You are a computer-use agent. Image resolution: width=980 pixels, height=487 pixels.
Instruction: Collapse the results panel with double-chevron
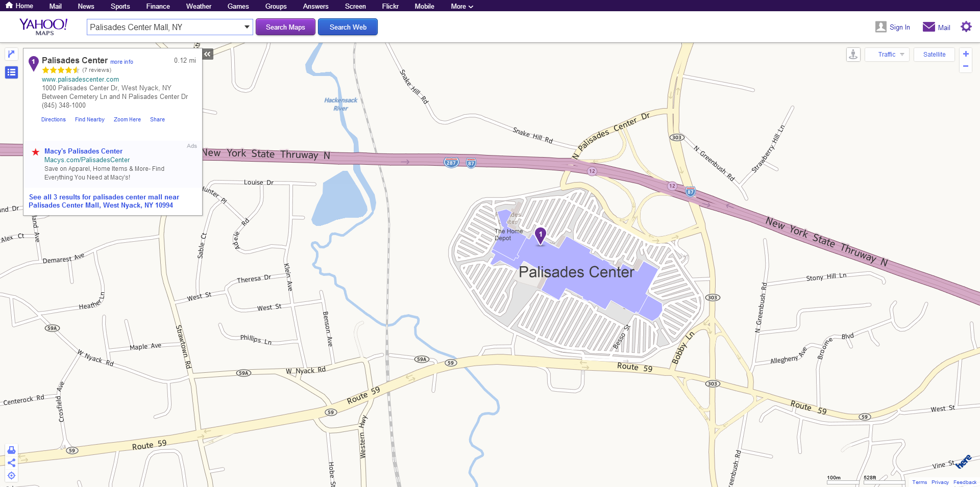tap(208, 54)
